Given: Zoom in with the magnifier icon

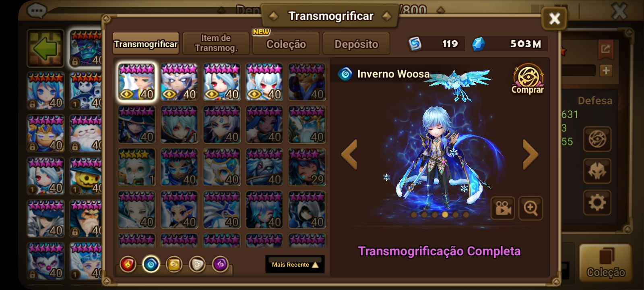Looking at the screenshot, I should pos(530,208).
